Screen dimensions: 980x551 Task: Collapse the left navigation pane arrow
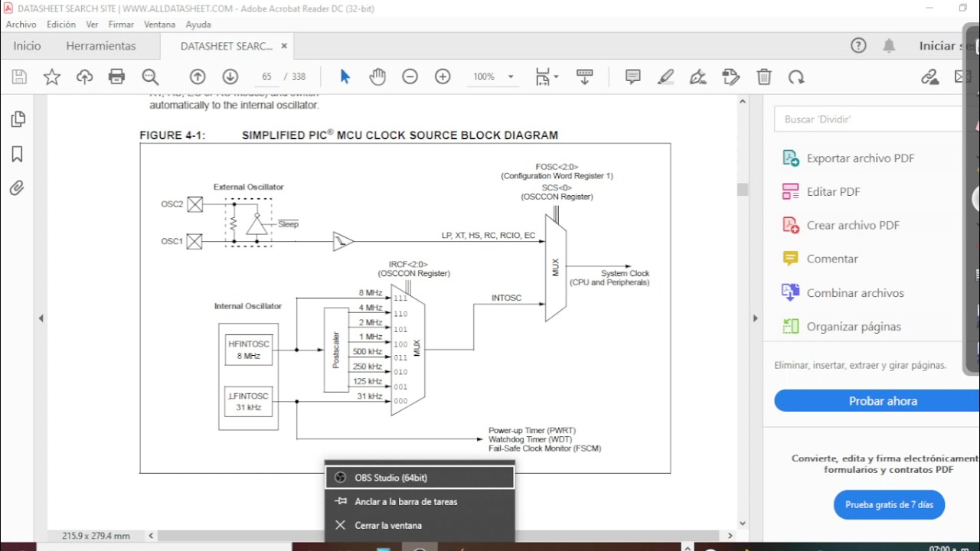point(41,318)
